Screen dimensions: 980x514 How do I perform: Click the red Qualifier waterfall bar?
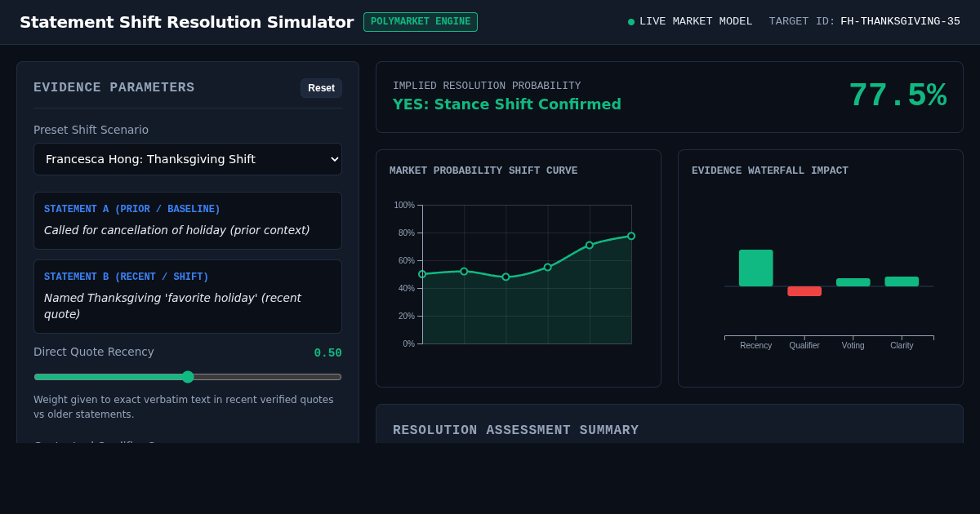(x=804, y=291)
